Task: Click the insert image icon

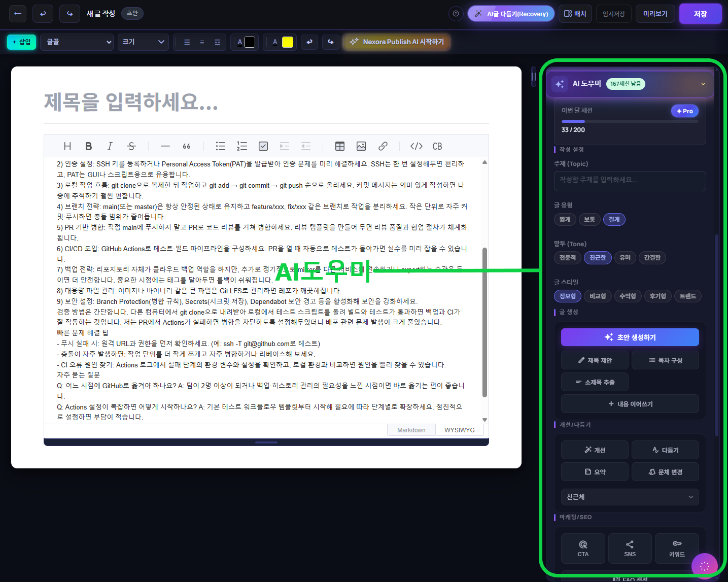Action: (x=361, y=146)
